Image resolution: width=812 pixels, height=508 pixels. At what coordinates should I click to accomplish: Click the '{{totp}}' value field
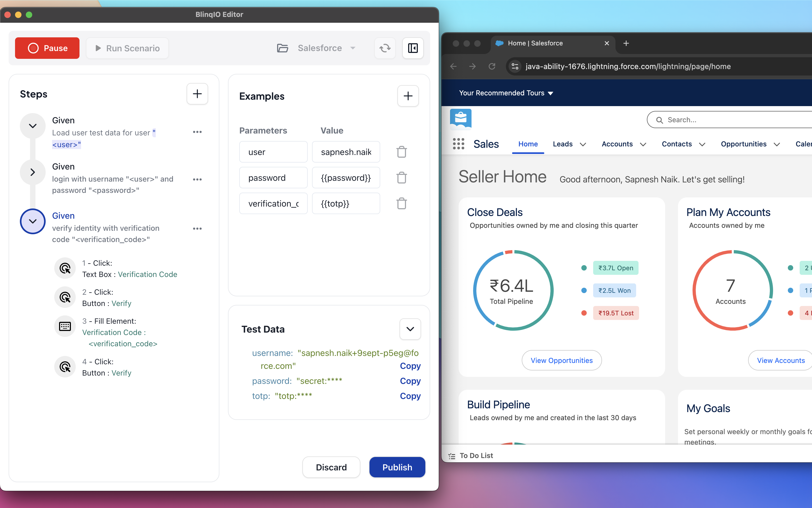(346, 204)
